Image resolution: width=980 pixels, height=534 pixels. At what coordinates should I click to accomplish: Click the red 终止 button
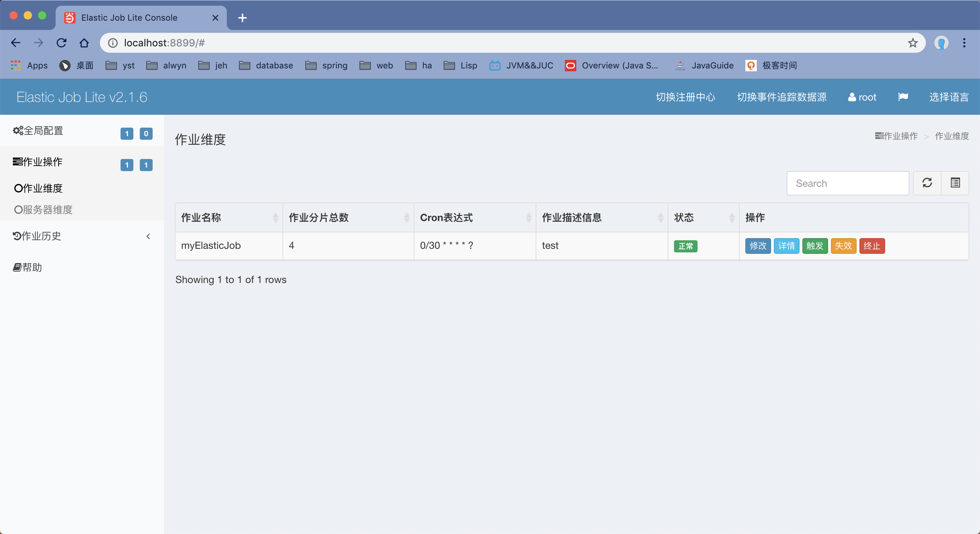pyautogui.click(x=872, y=246)
